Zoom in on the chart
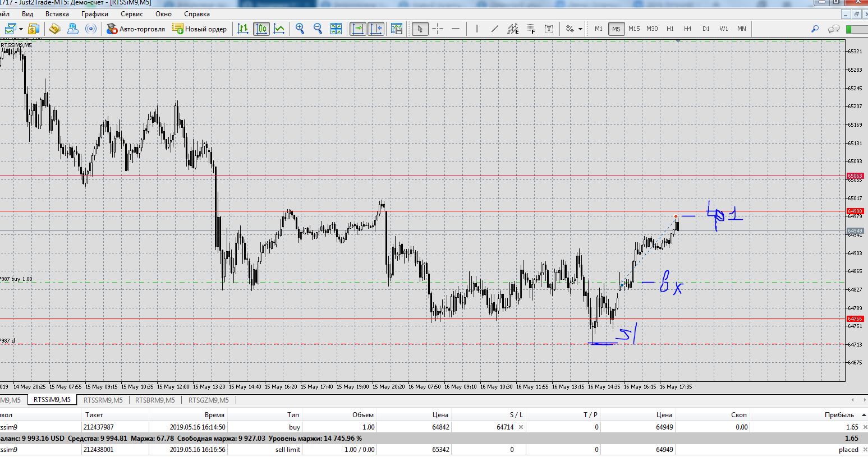868x457 pixels. 300,29
